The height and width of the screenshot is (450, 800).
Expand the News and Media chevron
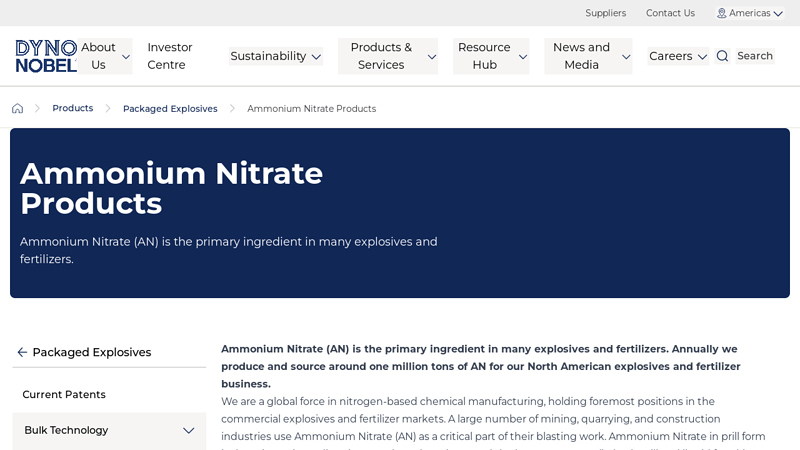(626, 57)
